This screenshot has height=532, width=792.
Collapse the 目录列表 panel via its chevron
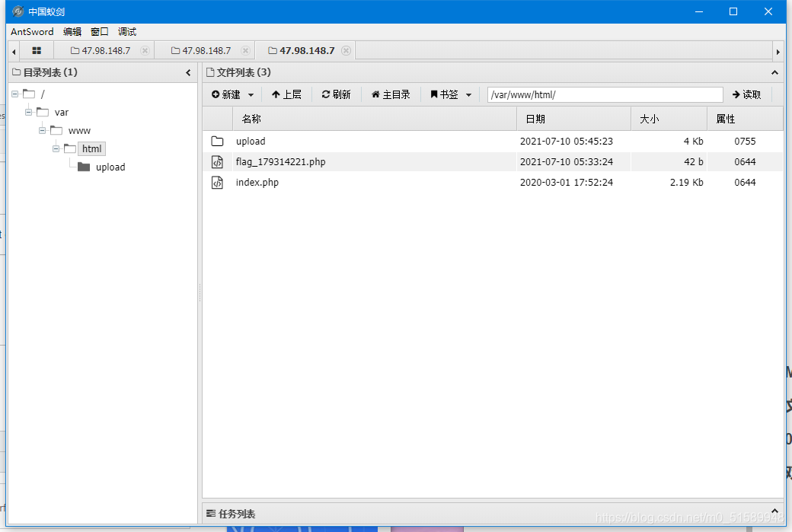(188, 72)
